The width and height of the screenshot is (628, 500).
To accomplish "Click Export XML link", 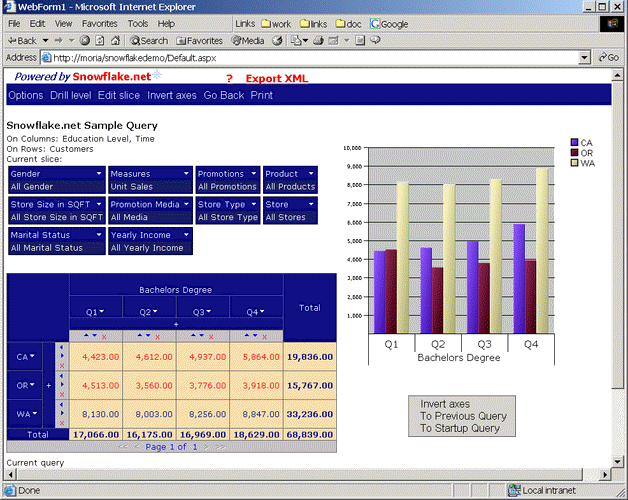I will tap(277, 79).
